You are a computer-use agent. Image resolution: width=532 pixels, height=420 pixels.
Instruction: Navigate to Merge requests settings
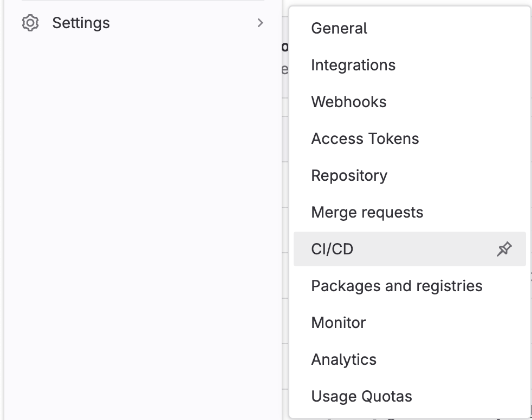(x=367, y=213)
